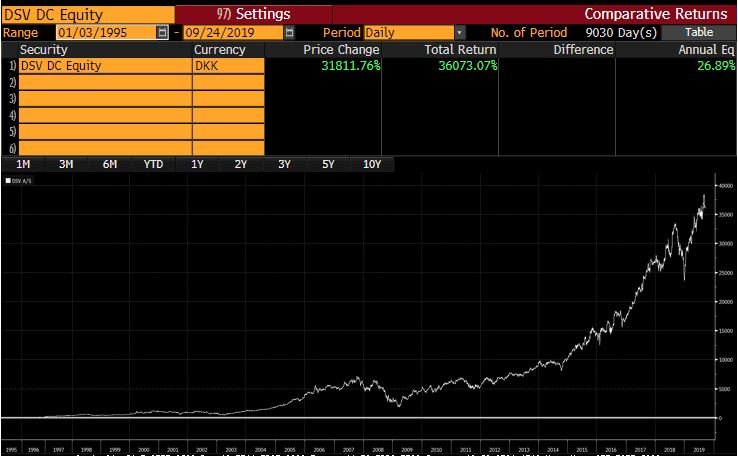Click the 40000 y-axis label

726,186
